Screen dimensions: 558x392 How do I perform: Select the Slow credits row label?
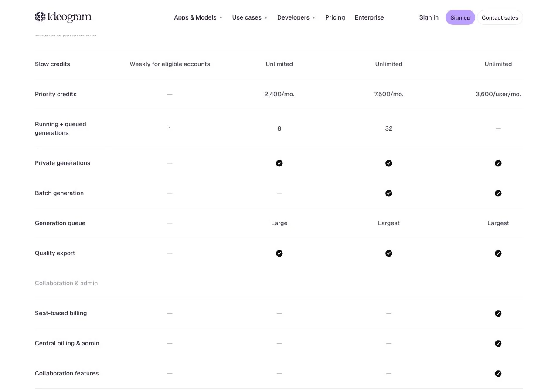52,64
